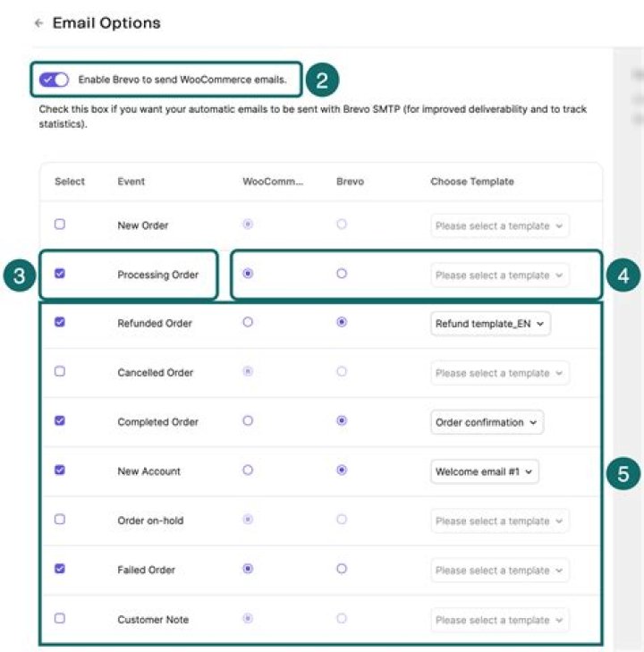Check the Cancelled Order checkbox
644x652 pixels.
[x=60, y=371]
